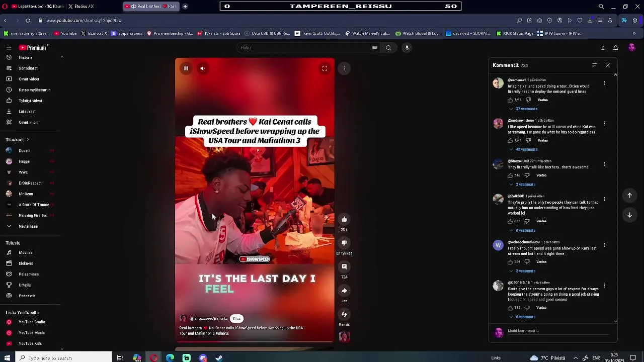
Task: Open the Shorts more options menu
Action: tap(344, 68)
